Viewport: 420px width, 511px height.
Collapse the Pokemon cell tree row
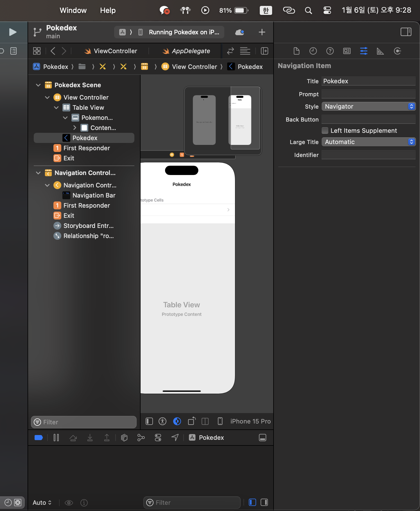point(65,118)
